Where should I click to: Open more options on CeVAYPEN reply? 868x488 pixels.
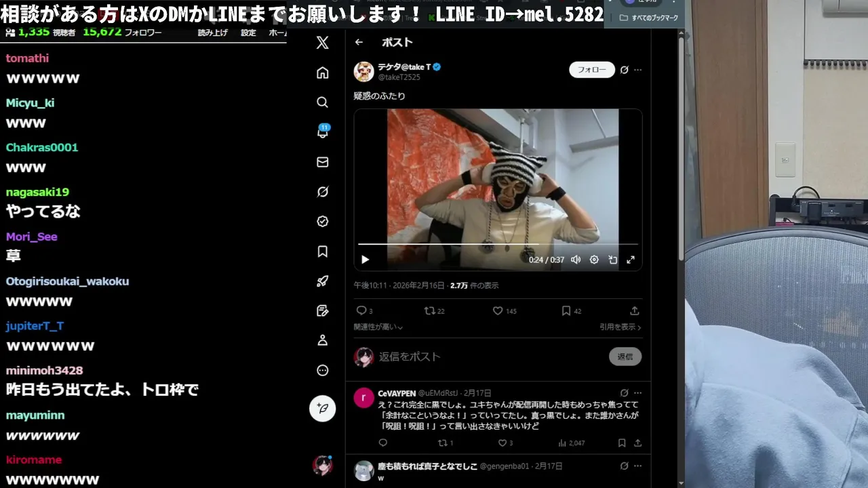637,392
